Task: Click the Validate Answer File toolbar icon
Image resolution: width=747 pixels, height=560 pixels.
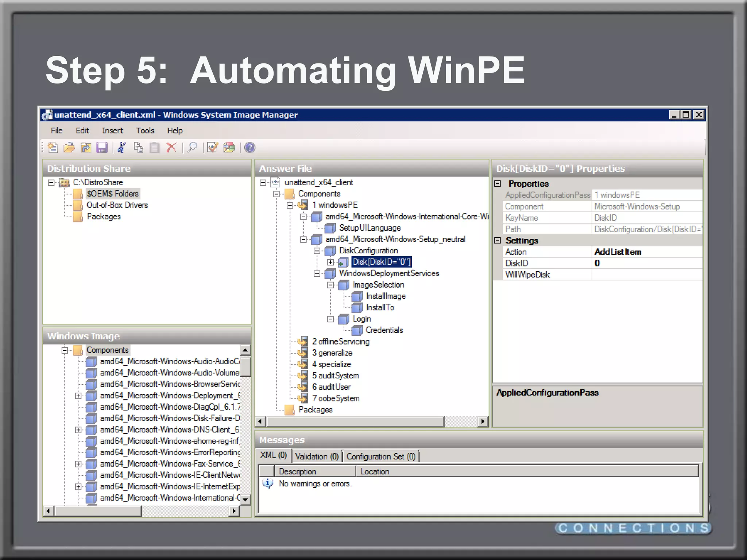Action: pos(213,148)
